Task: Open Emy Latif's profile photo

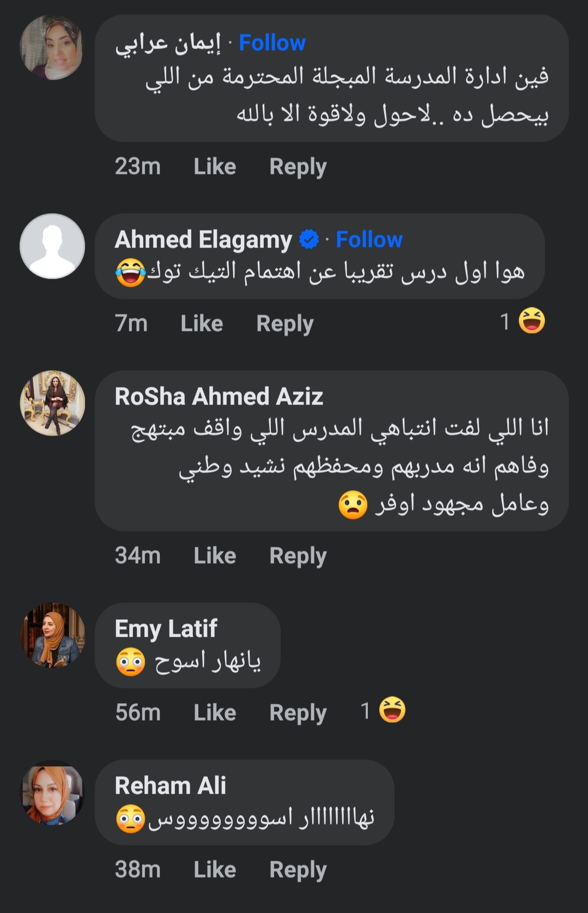Action: point(52,636)
